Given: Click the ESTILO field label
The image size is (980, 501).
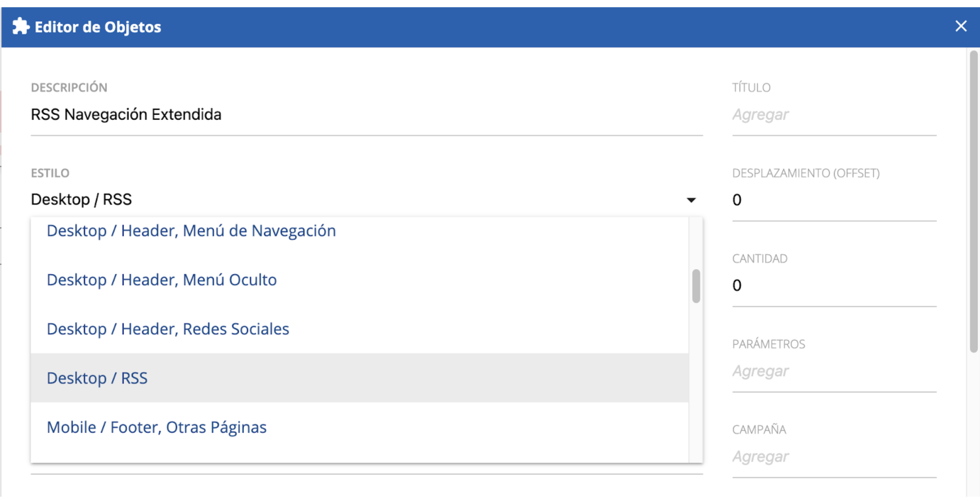Looking at the screenshot, I should coord(50,173).
